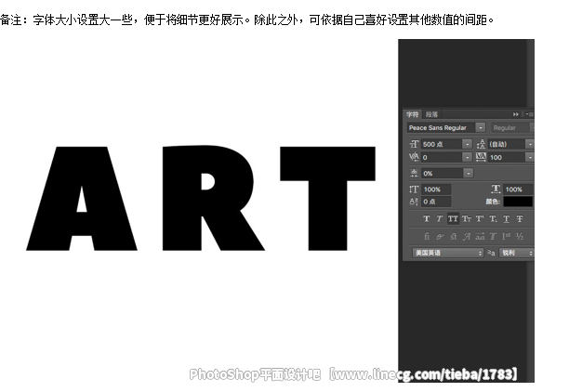Image resolution: width=569 pixels, height=392 pixels.
Task: Click the font size icon
Action: pyautogui.click(x=414, y=144)
